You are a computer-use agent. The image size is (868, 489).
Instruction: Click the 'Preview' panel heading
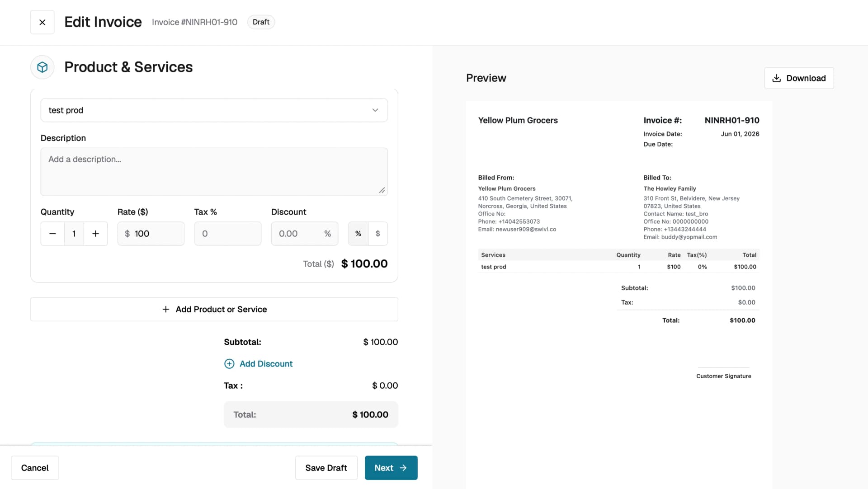[486, 78]
